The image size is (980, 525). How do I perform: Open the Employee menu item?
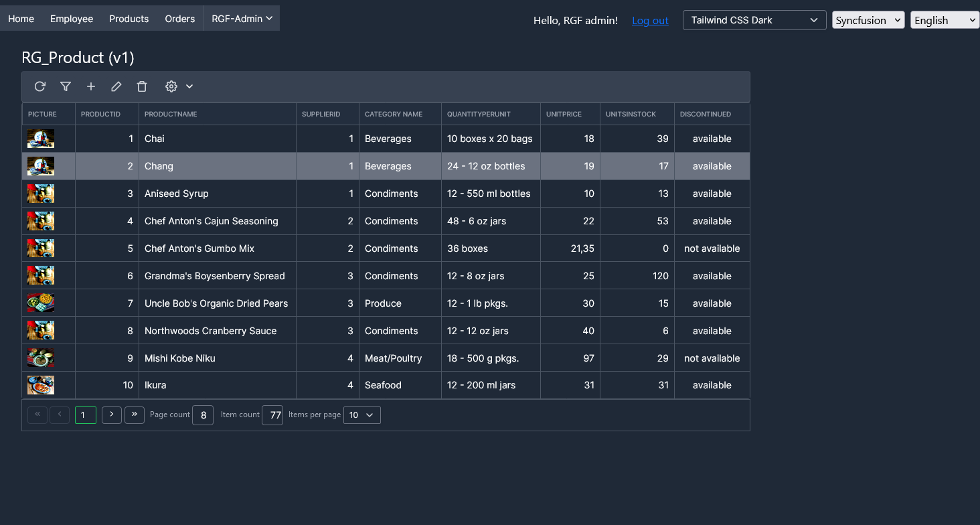pyautogui.click(x=72, y=19)
